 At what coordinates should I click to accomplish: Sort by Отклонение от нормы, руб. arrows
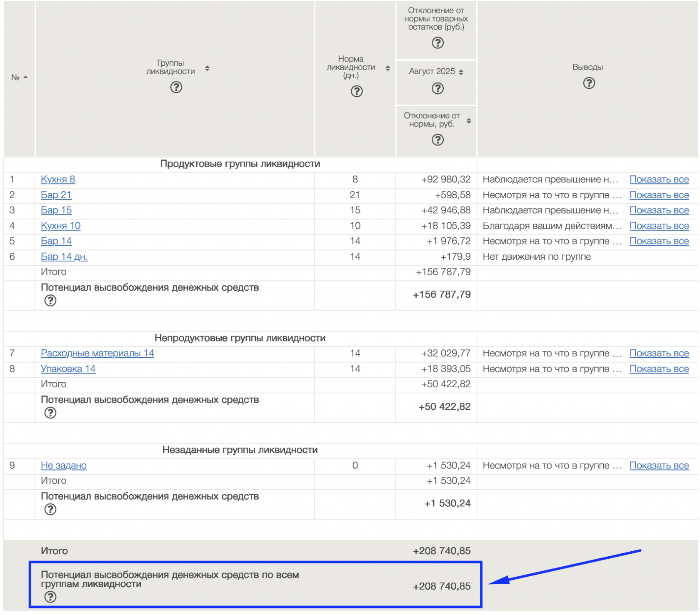pos(469,121)
